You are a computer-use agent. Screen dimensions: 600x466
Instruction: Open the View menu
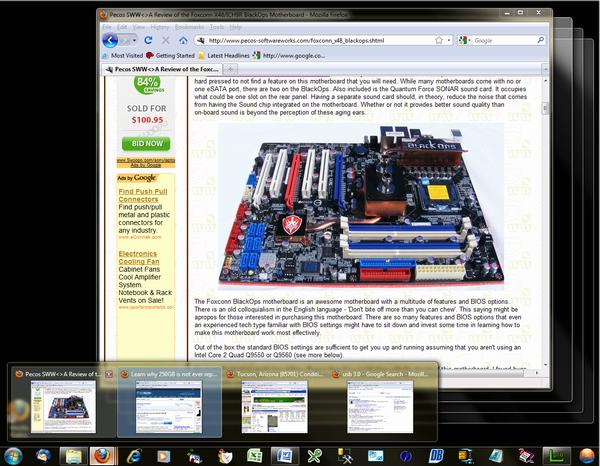pyautogui.click(x=139, y=27)
